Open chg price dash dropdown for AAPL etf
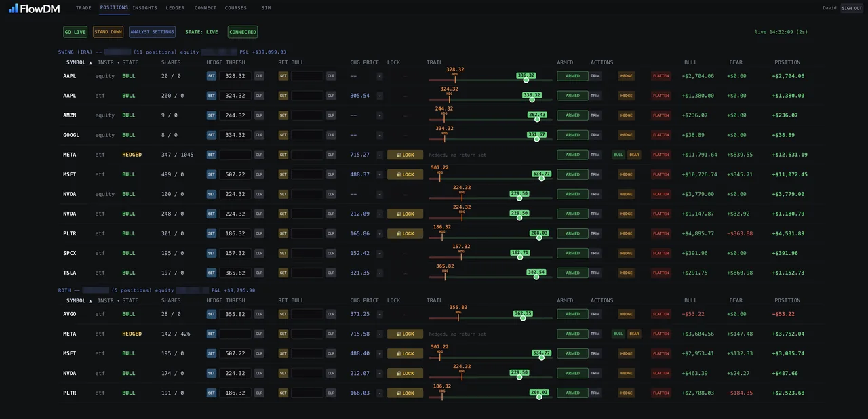 [380, 96]
